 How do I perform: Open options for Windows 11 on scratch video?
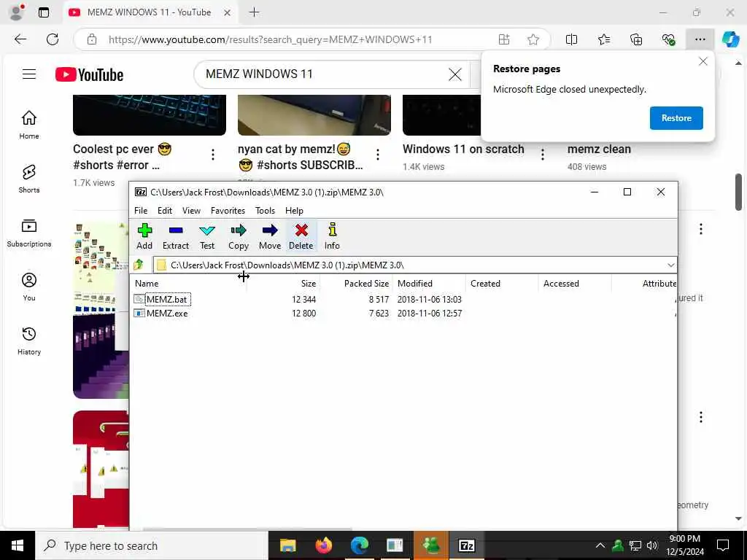543,155
